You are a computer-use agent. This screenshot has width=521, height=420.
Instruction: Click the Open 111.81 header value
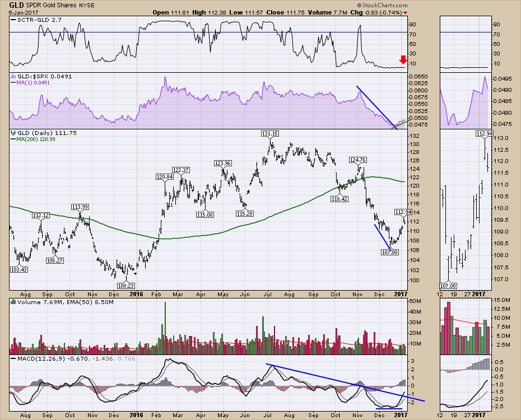(171, 13)
